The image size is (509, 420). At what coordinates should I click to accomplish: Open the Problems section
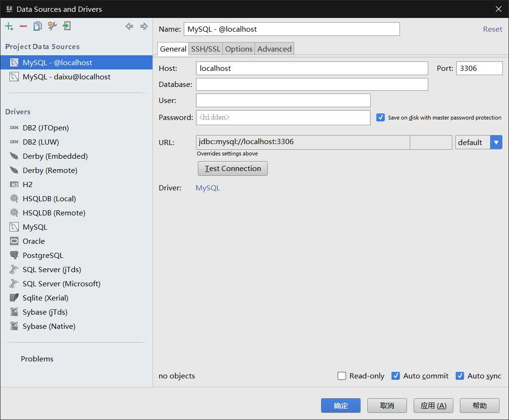point(37,359)
